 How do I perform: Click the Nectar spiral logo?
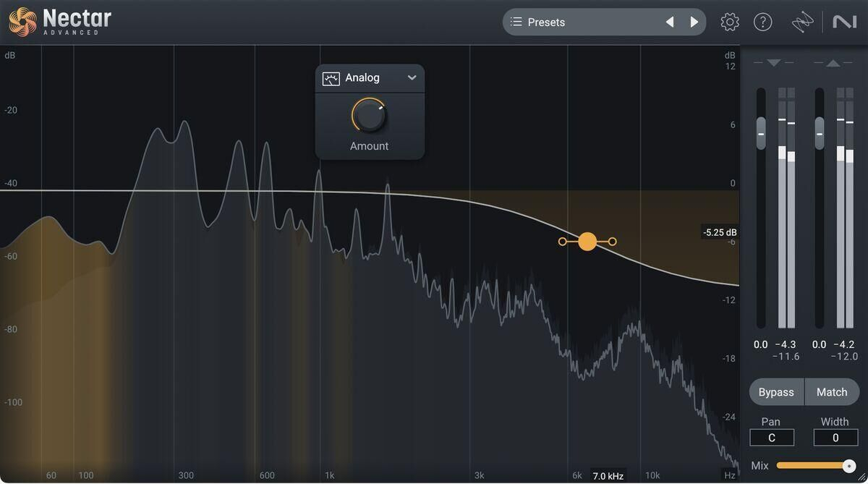click(x=22, y=22)
